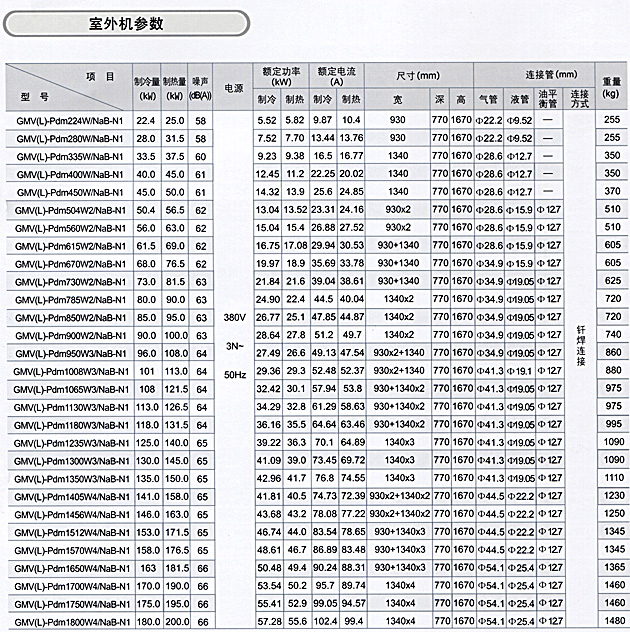Click the 型号 header label
Image resolution: width=630 pixels, height=632 pixels.
(x=35, y=97)
